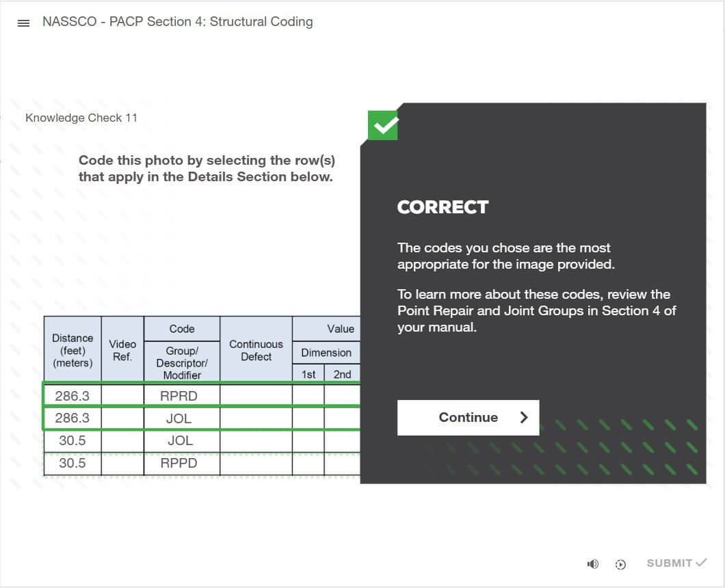Click the 30.5 distance in RPPD row
725x588 pixels.
click(72, 463)
